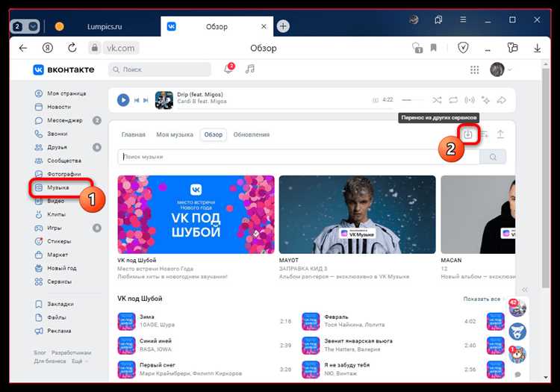This screenshot has height=392, width=560.
Task: Open the VK services grid icon
Action: [x=474, y=69]
